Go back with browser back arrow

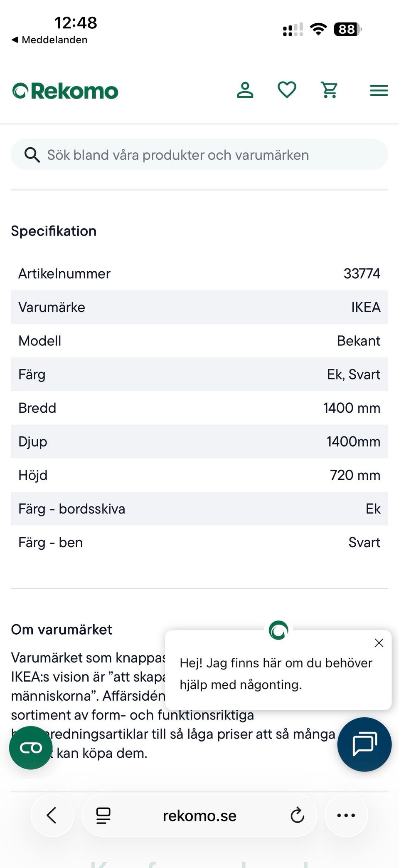point(52,816)
